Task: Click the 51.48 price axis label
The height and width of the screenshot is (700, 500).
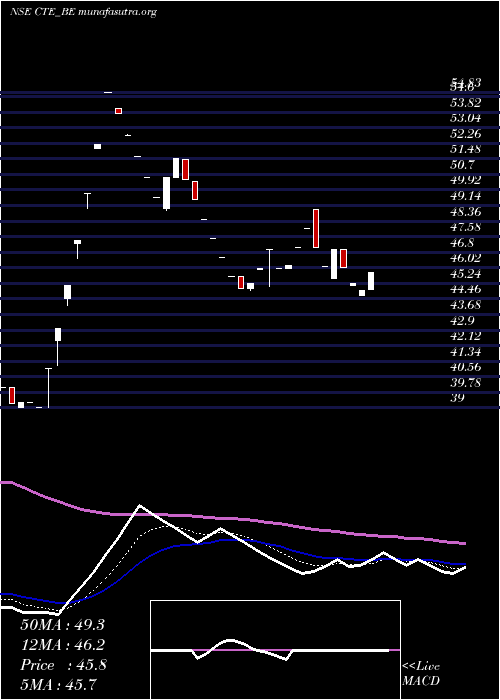Action: [466, 149]
